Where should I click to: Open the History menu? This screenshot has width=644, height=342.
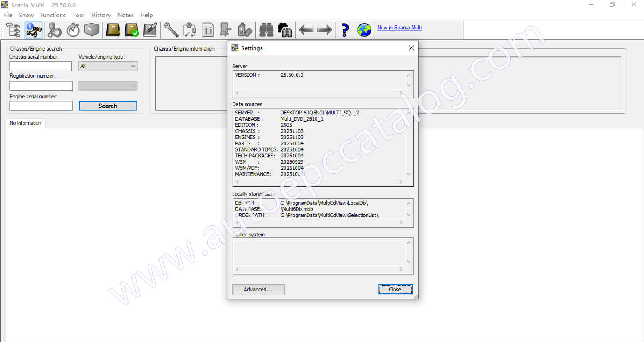click(101, 15)
